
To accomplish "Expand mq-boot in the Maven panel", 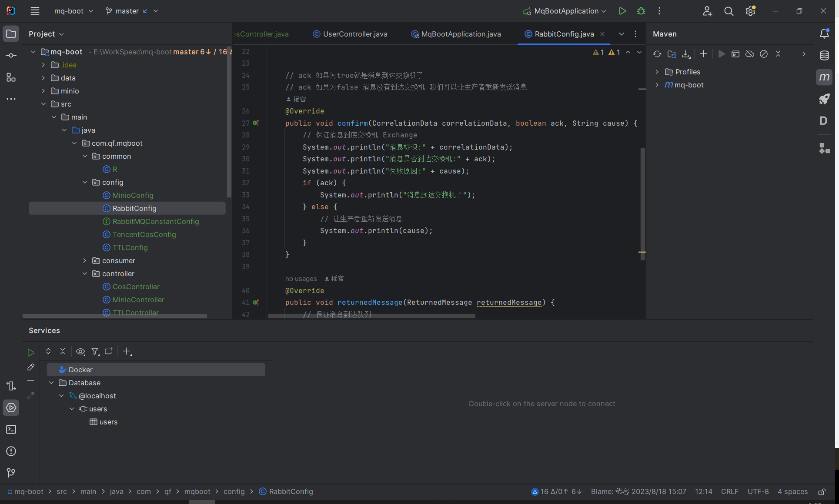I will 657,85.
